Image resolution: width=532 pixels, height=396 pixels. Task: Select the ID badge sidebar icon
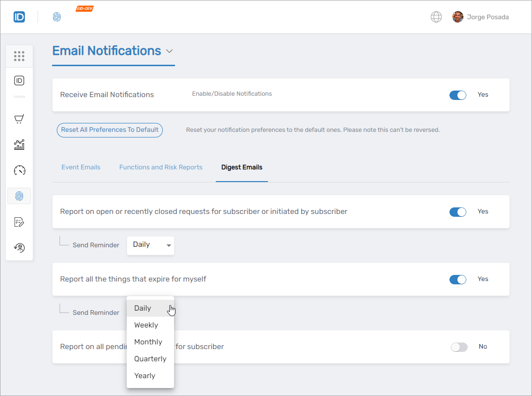coord(19,80)
